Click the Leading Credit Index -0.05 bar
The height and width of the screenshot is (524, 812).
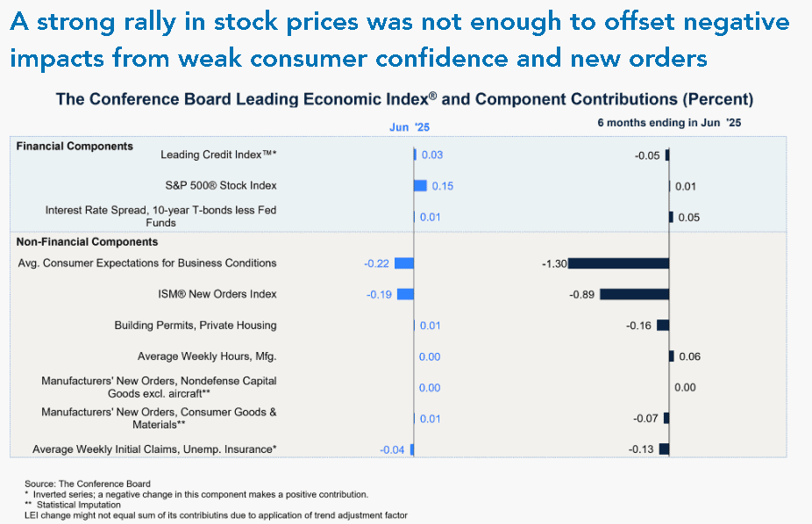coord(667,154)
